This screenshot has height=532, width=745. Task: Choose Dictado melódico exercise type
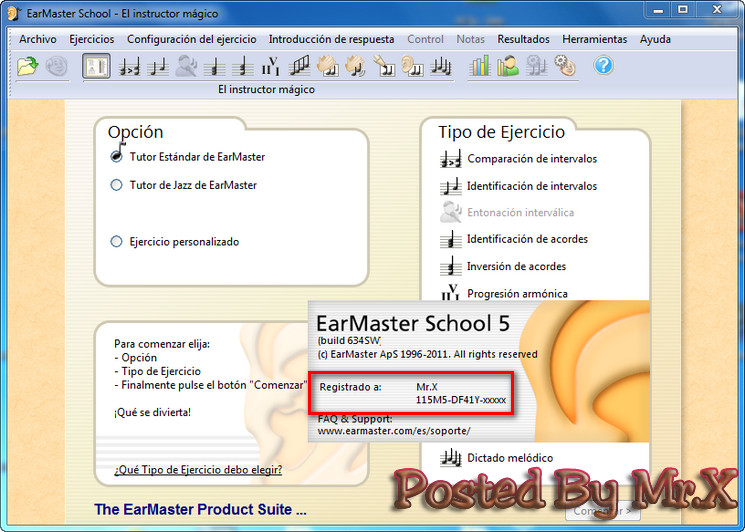click(497, 458)
